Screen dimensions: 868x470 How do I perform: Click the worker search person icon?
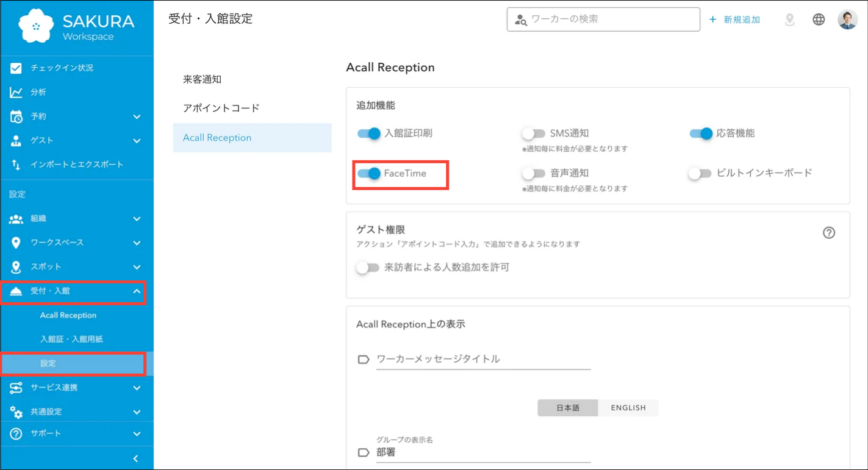pos(520,20)
